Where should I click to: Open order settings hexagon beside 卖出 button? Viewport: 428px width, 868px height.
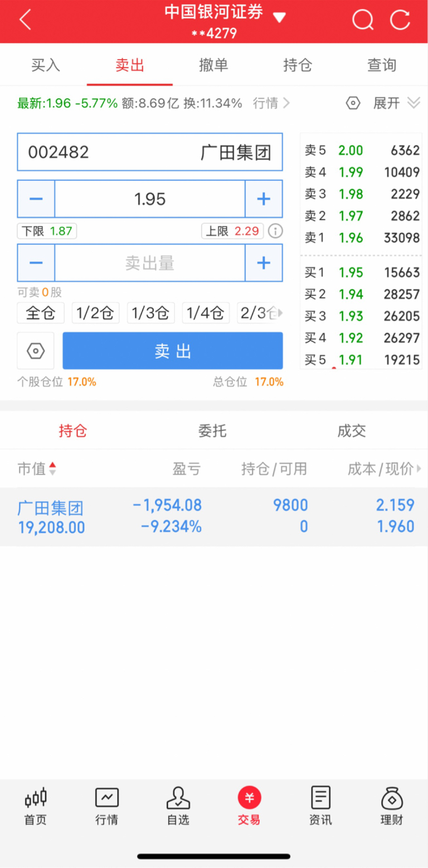tap(36, 351)
